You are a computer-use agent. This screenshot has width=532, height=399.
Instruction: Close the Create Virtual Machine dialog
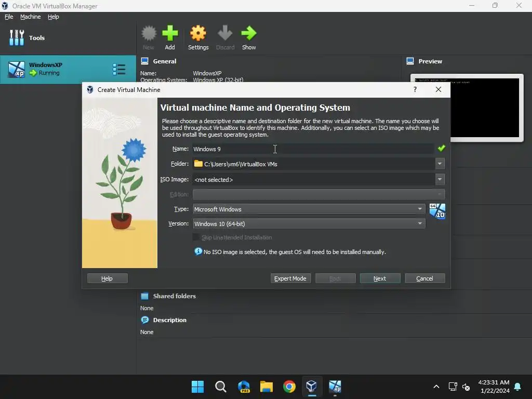point(438,89)
